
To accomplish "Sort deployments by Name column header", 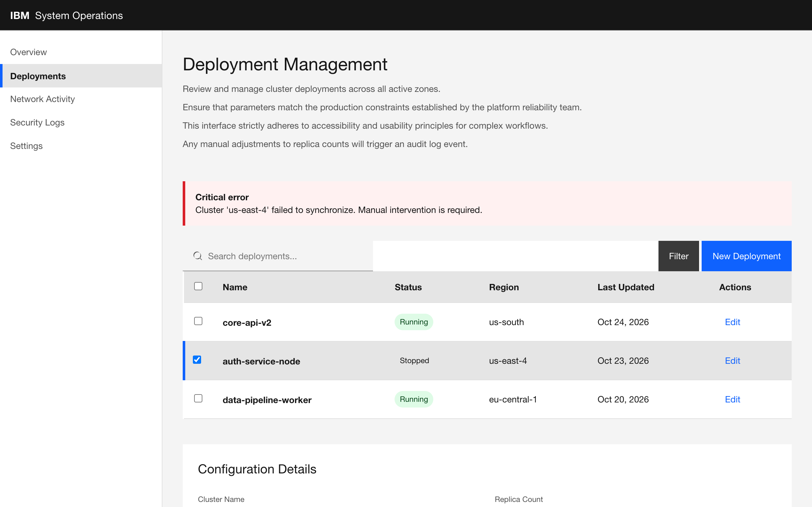I will coord(235,287).
